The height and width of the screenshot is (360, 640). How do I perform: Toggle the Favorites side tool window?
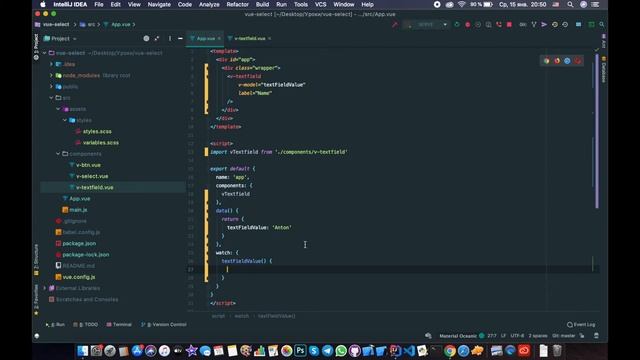pos(36,300)
